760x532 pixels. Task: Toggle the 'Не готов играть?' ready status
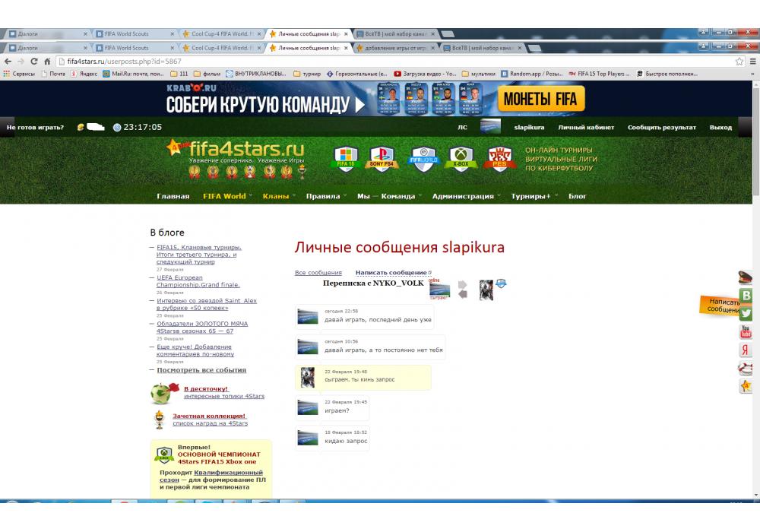coord(36,128)
